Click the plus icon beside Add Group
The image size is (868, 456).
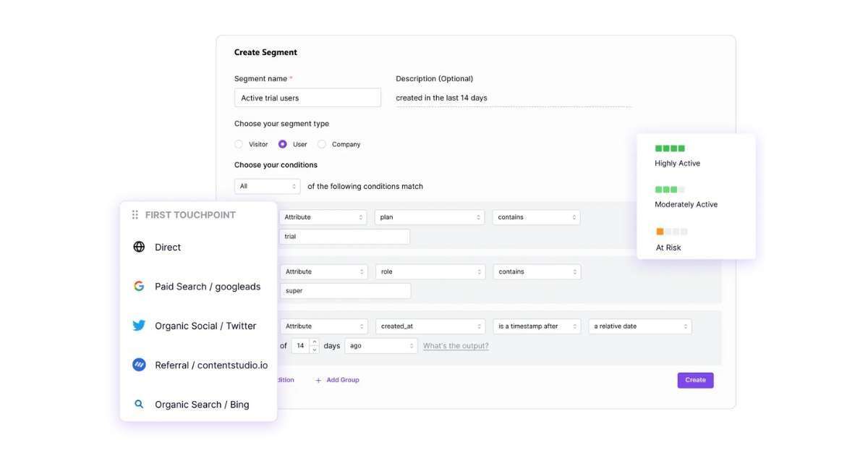318,380
